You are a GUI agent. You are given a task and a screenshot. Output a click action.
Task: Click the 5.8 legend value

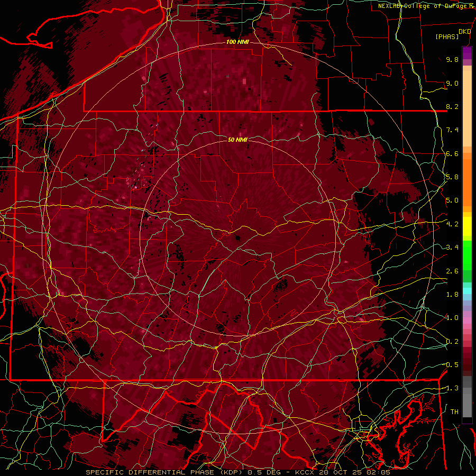point(452,177)
